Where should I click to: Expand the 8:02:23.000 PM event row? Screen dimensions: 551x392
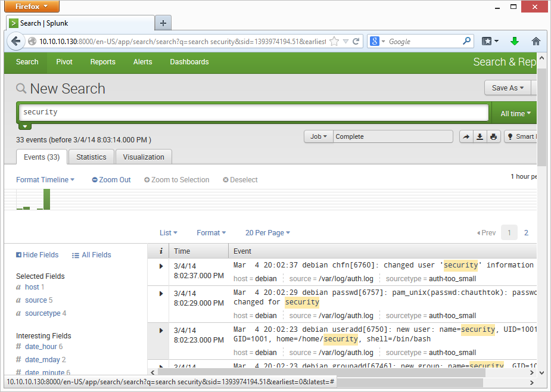coord(161,331)
